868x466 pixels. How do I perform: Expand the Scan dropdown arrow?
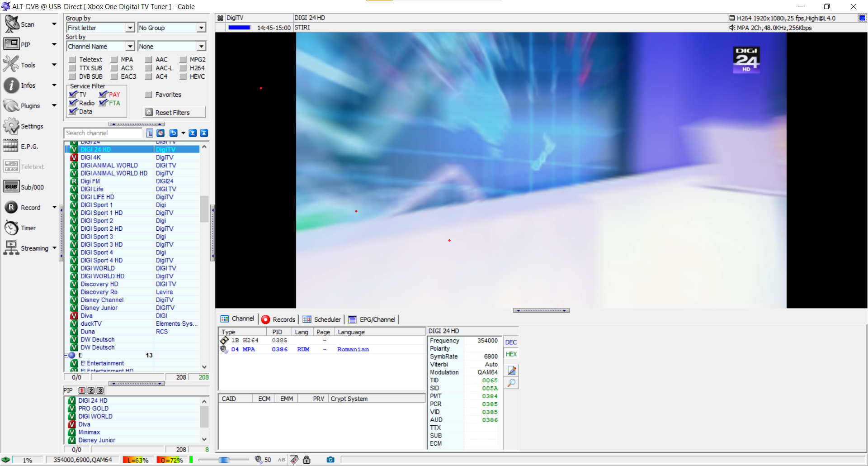[54, 24]
